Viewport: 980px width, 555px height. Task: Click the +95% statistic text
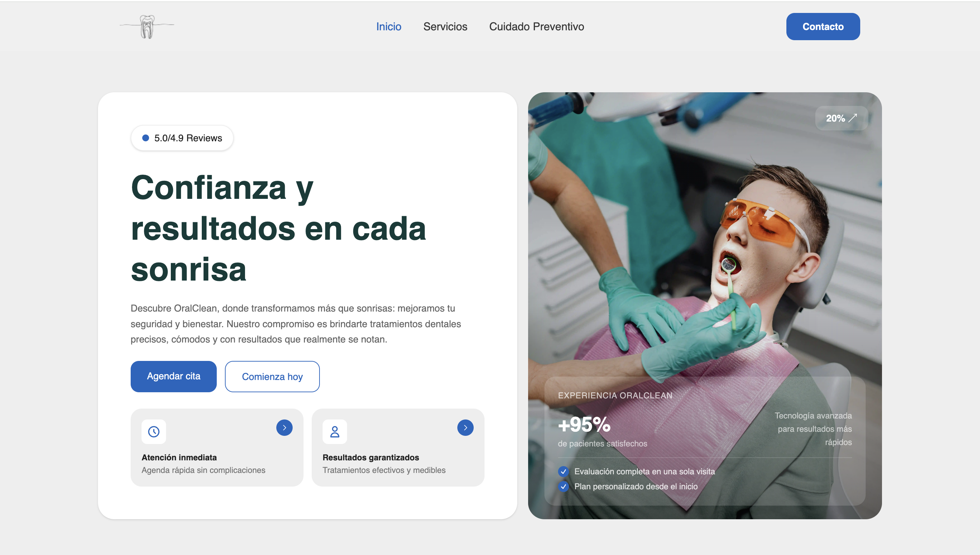tap(584, 424)
